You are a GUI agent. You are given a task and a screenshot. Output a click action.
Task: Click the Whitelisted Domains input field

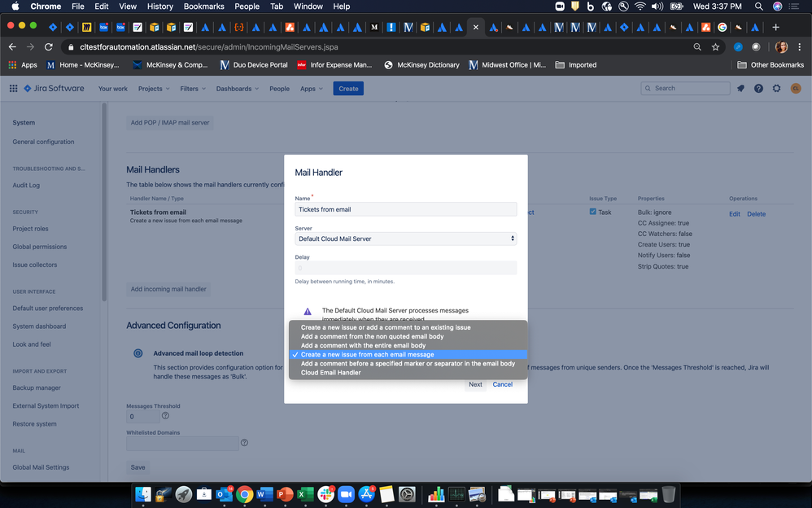(x=182, y=443)
